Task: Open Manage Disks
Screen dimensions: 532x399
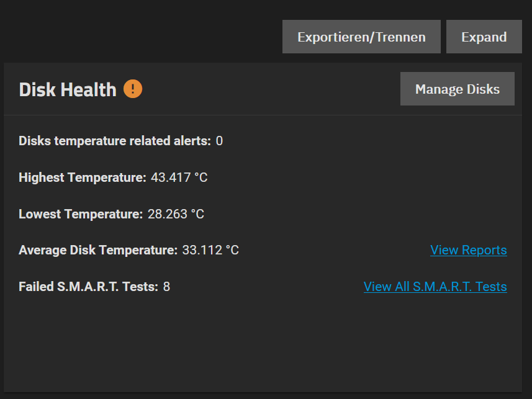Action: pyautogui.click(x=458, y=89)
